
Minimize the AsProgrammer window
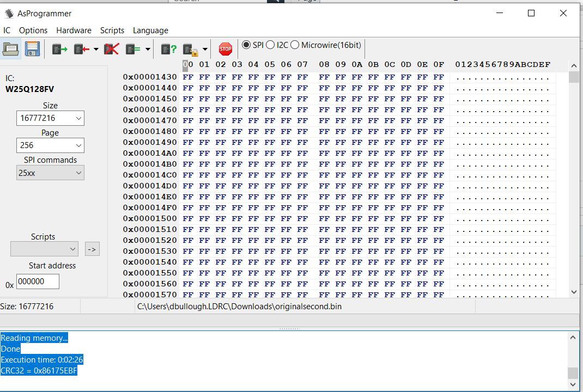(x=500, y=14)
